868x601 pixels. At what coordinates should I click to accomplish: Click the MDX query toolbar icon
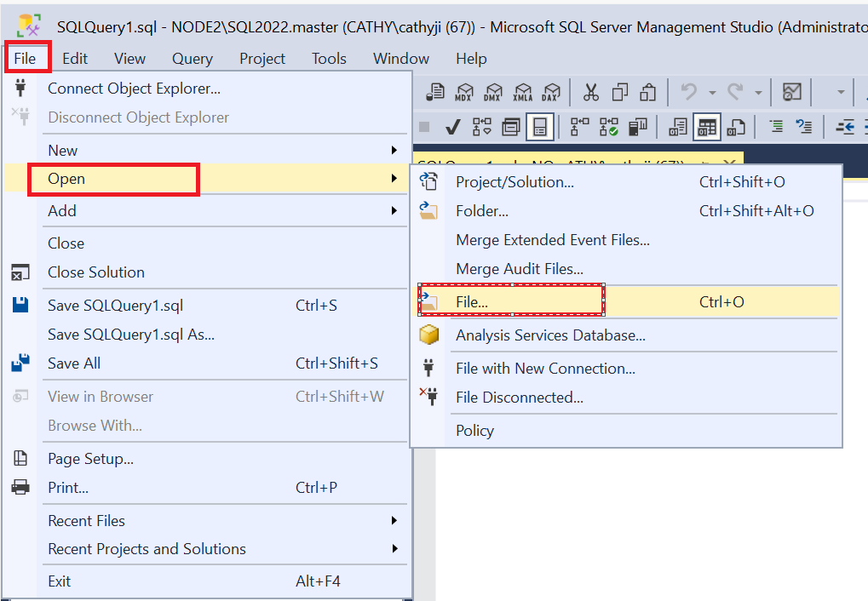(x=464, y=92)
